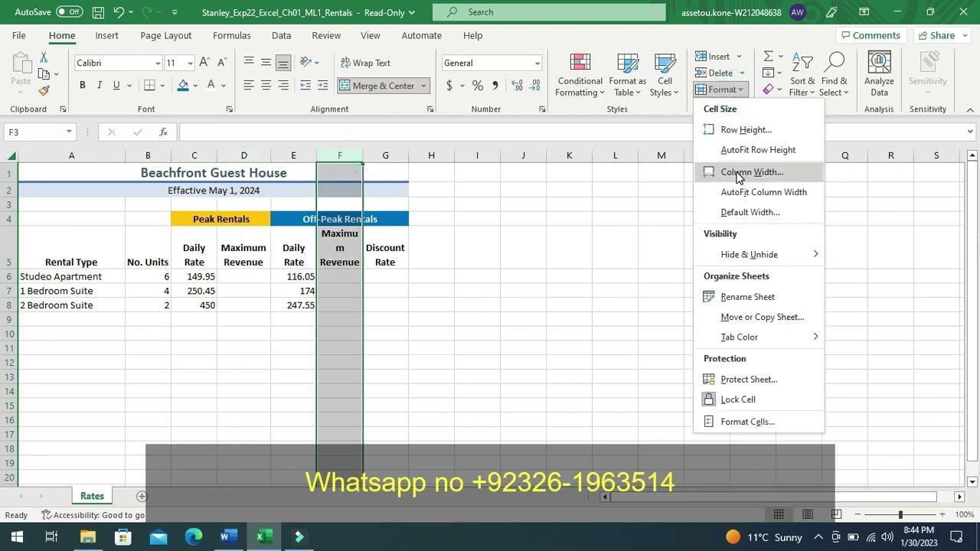Open the Conditional Formatting dropdown
The height and width of the screenshot is (551, 980).
click(580, 75)
